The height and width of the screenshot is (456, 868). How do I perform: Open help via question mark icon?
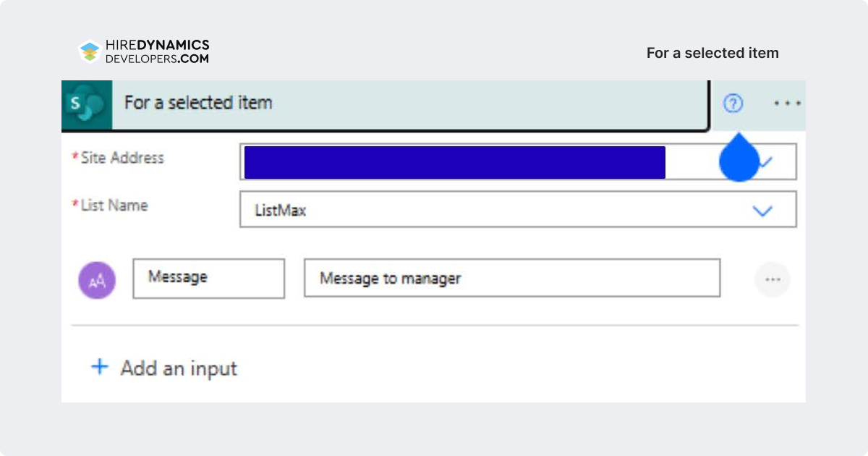tap(733, 104)
